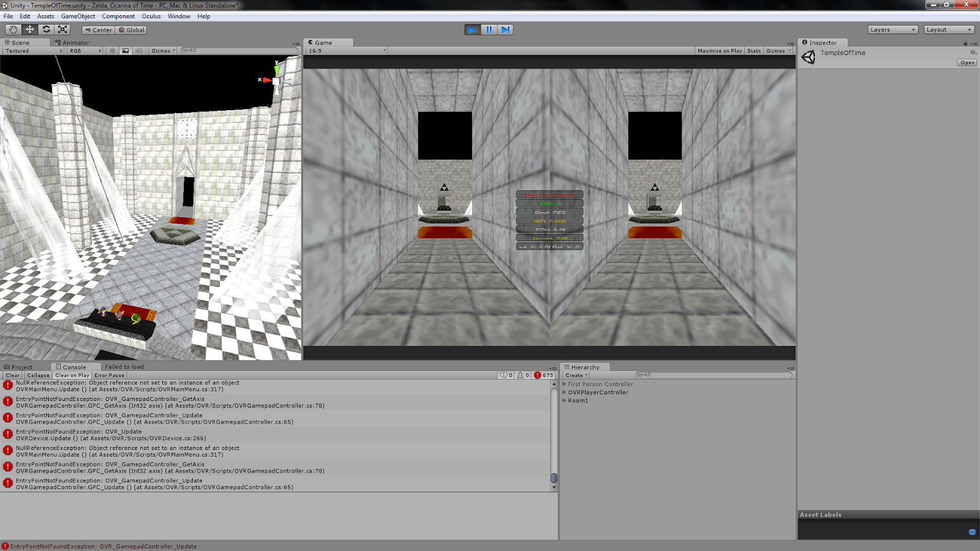Expand the OVRPlayerController object
The image size is (980, 551).
(565, 392)
